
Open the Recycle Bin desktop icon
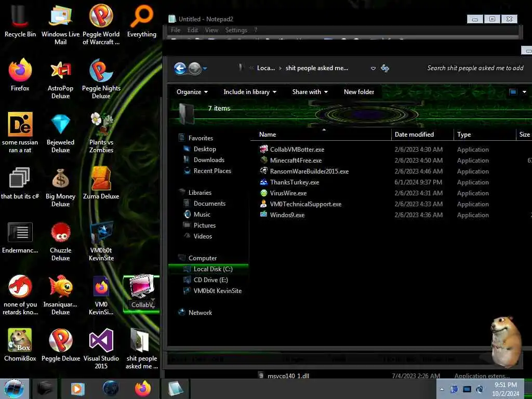click(x=20, y=21)
